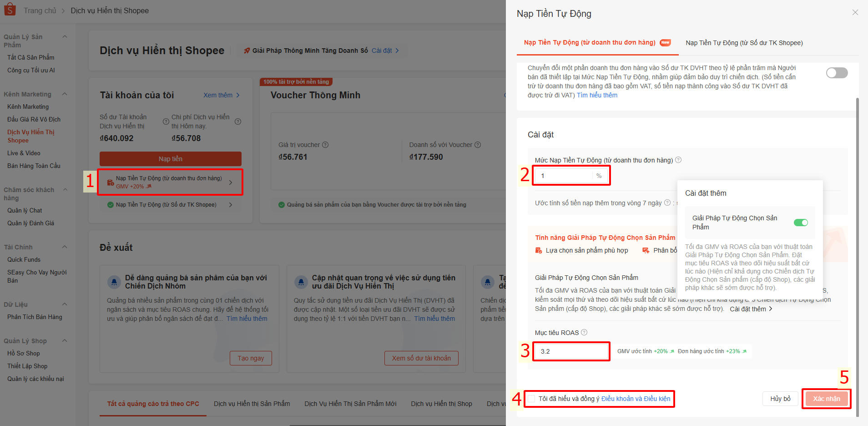Viewport: 868px width, 426px height.
Task: Click help icon next to Giá trị voucher
Action: coord(325,145)
